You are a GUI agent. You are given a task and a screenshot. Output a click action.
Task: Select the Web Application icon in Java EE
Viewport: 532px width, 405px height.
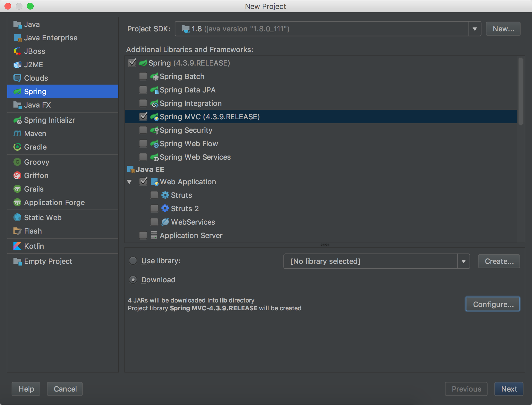pyautogui.click(x=154, y=182)
